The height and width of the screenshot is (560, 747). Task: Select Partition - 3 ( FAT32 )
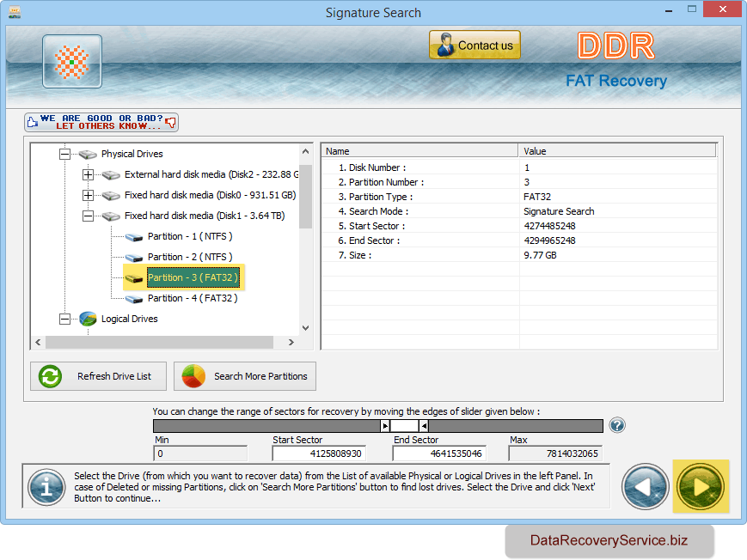(193, 277)
